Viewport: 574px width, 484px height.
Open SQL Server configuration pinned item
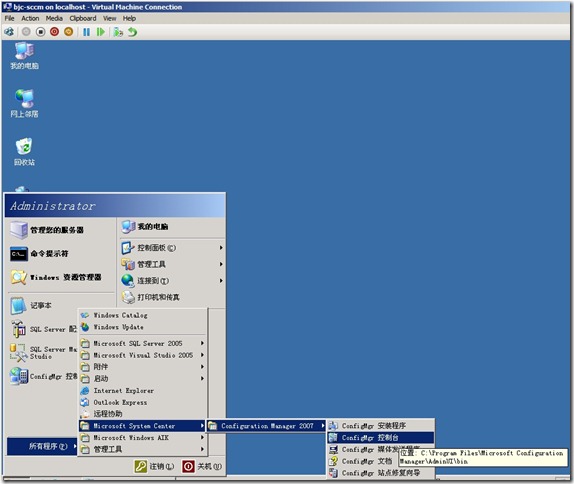pos(43,329)
